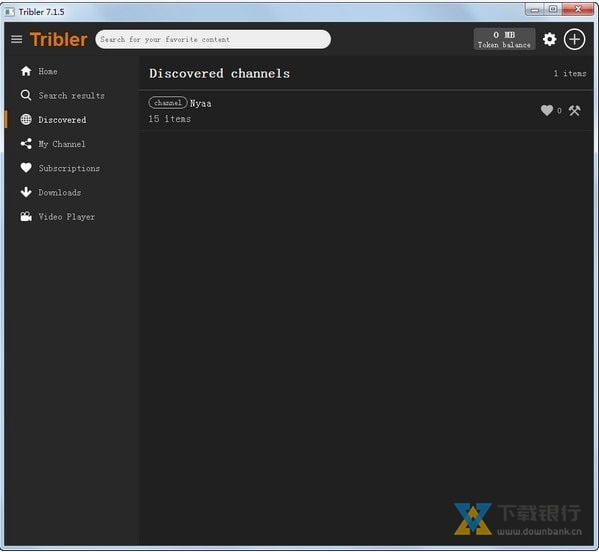Viewport: 599px width, 552px height.
Task: Click the Subscriptions heart icon
Action: (26, 168)
